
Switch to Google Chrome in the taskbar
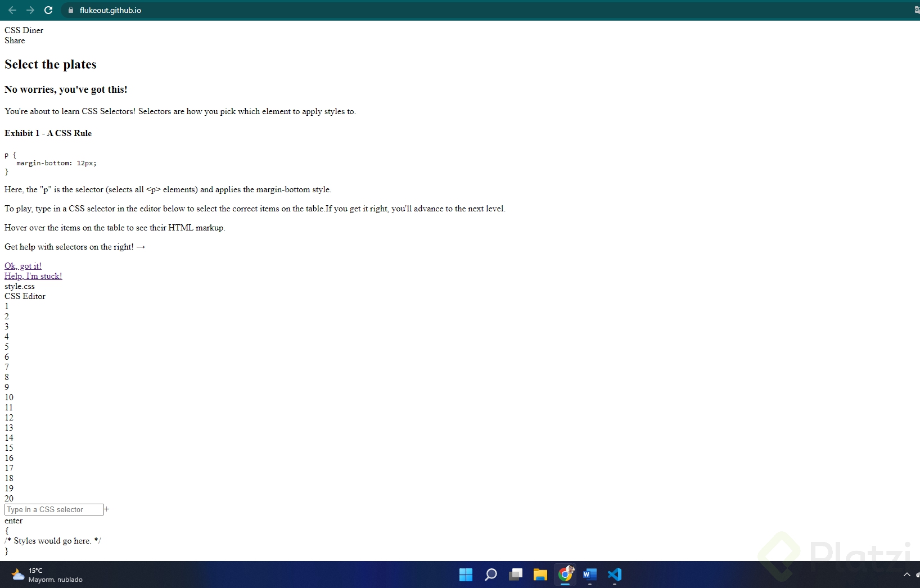pos(566,574)
